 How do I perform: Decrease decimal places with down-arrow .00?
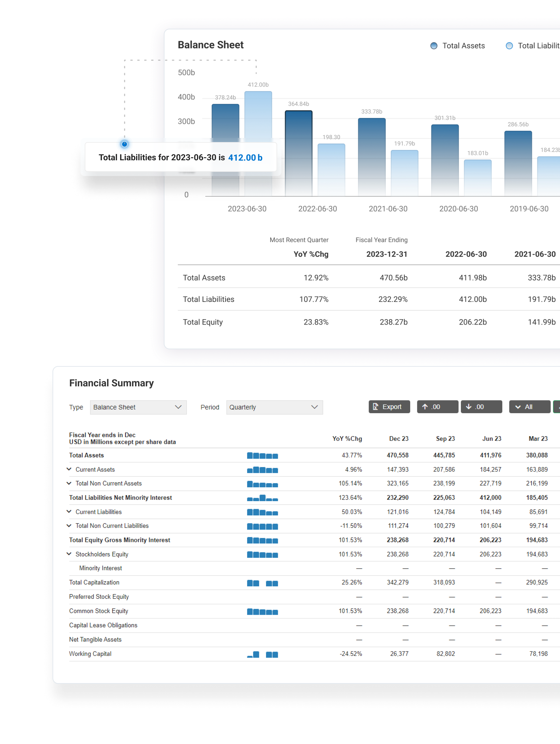pyautogui.click(x=481, y=407)
